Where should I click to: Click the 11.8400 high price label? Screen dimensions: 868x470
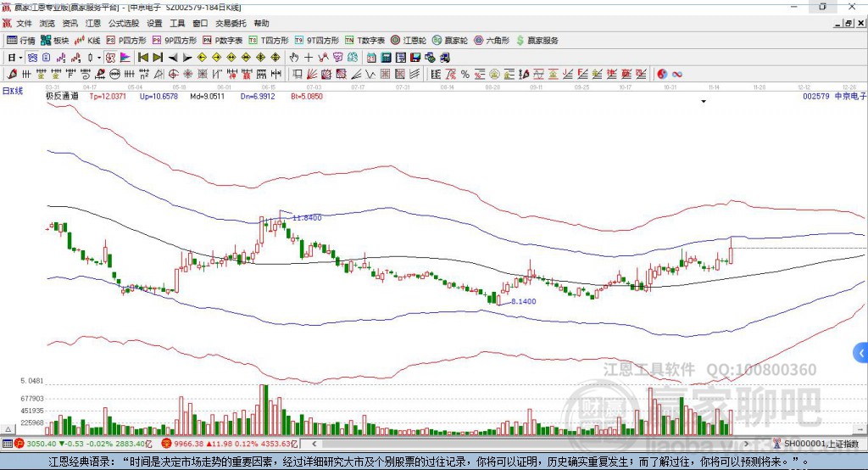pos(307,218)
